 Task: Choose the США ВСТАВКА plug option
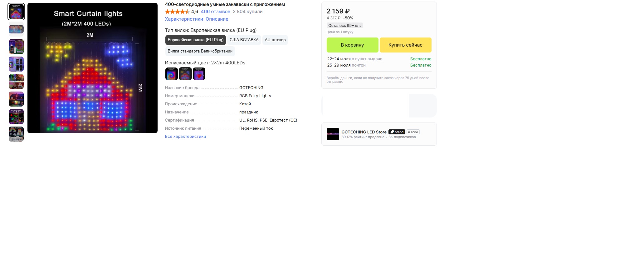[x=244, y=40]
